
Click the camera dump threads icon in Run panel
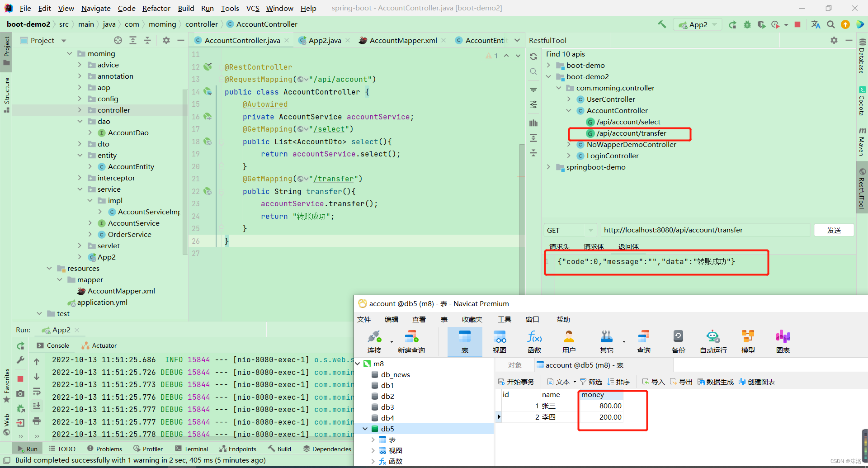tap(20, 393)
